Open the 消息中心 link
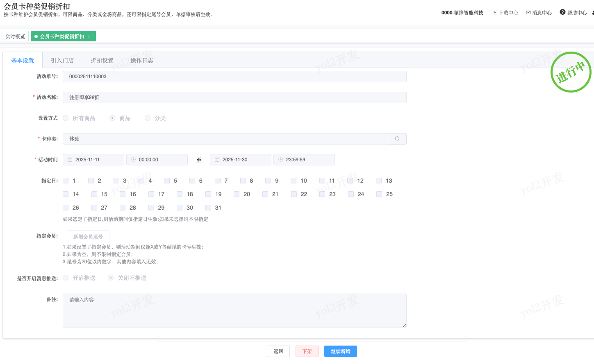594x364 pixels. [x=539, y=13]
